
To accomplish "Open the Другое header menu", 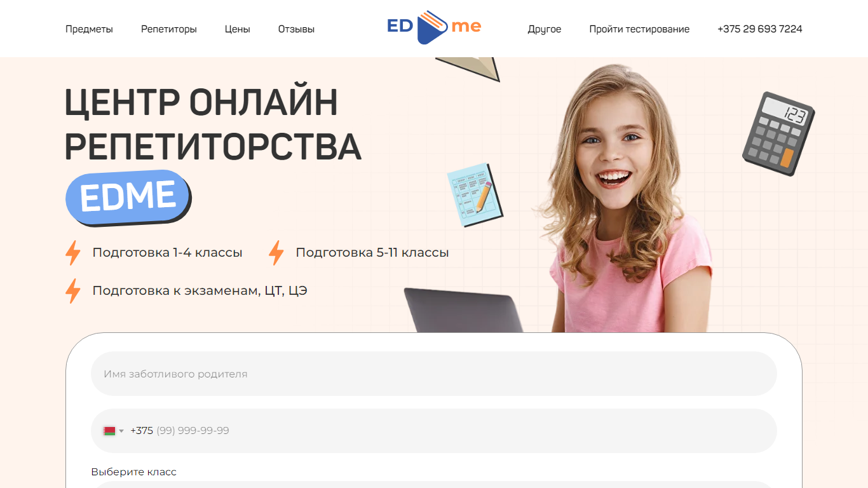I will coord(545,29).
